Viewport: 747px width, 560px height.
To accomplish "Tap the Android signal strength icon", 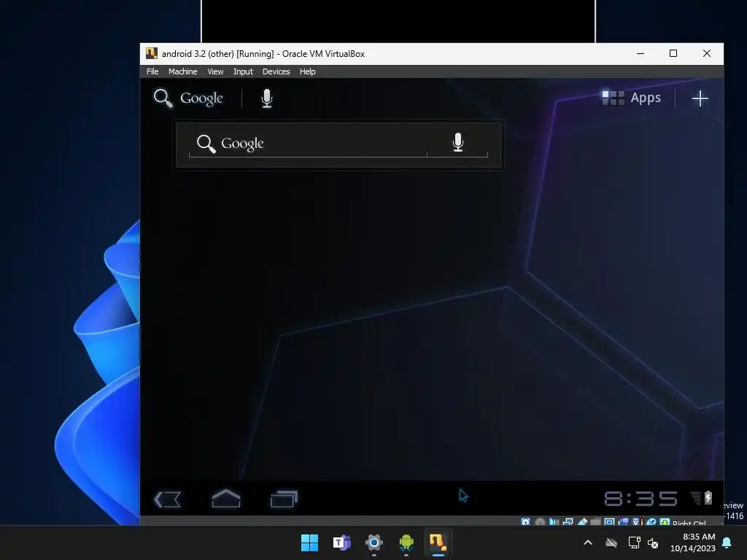I will point(695,498).
